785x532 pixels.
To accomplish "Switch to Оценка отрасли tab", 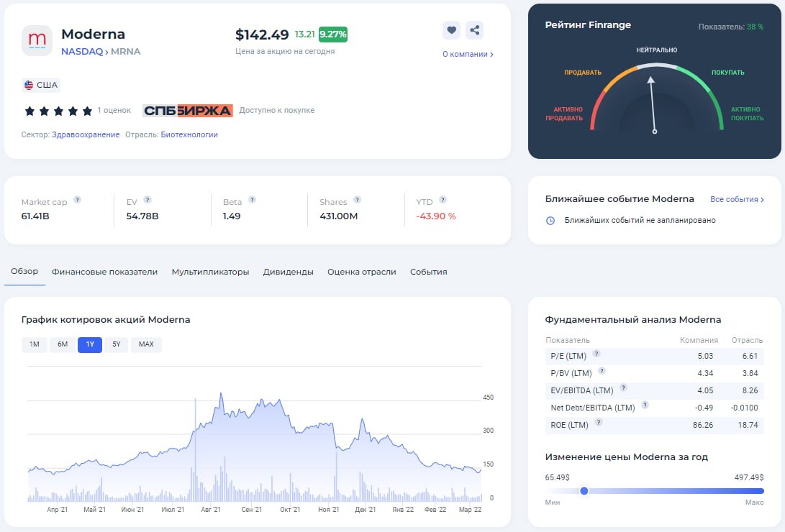I will click(x=361, y=272).
